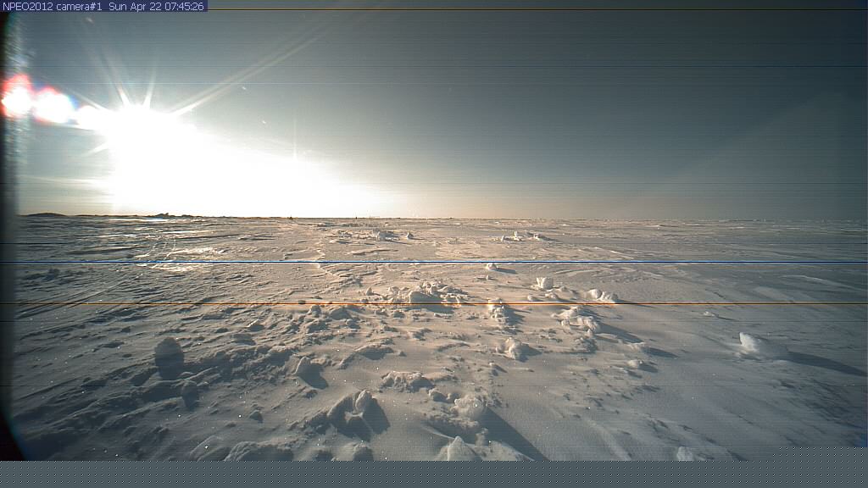Click the blue horizontal scan line across snow

click(x=509, y=261)
